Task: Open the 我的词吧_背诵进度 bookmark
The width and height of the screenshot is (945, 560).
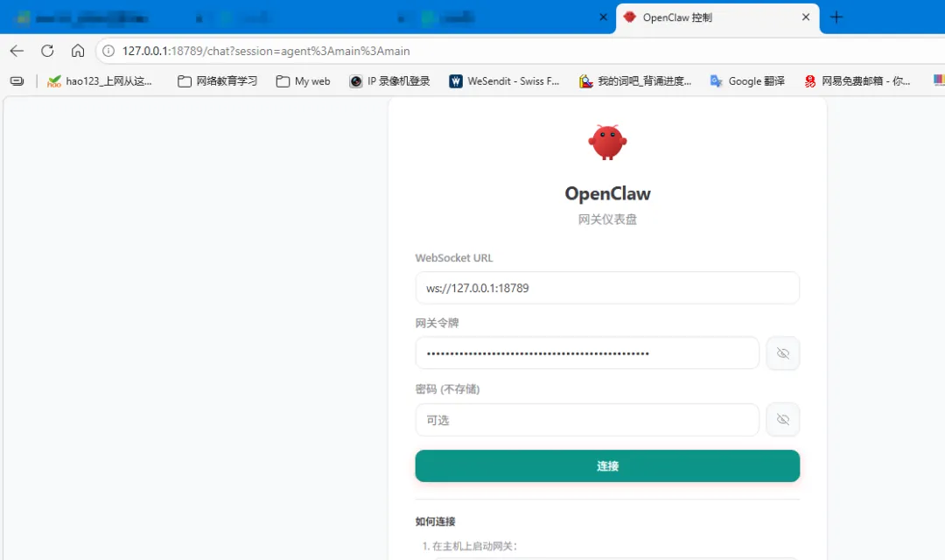Action: (635, 81)
